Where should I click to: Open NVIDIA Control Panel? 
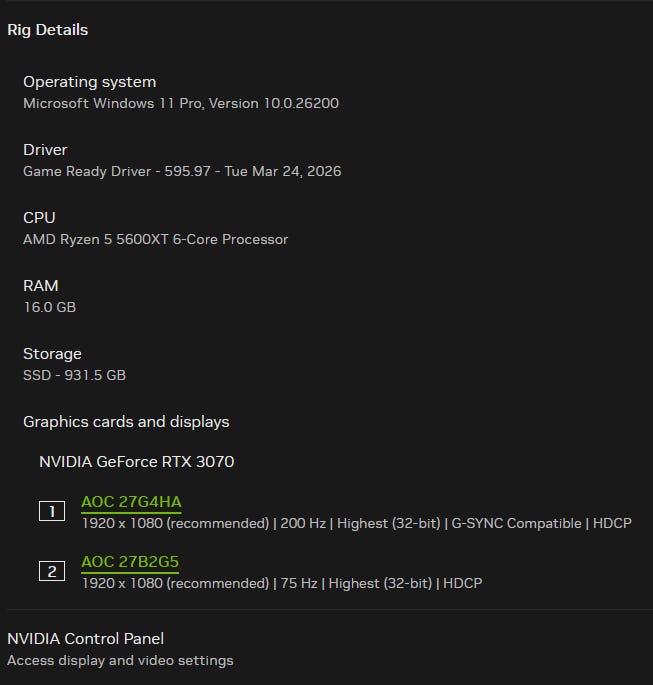85,639
